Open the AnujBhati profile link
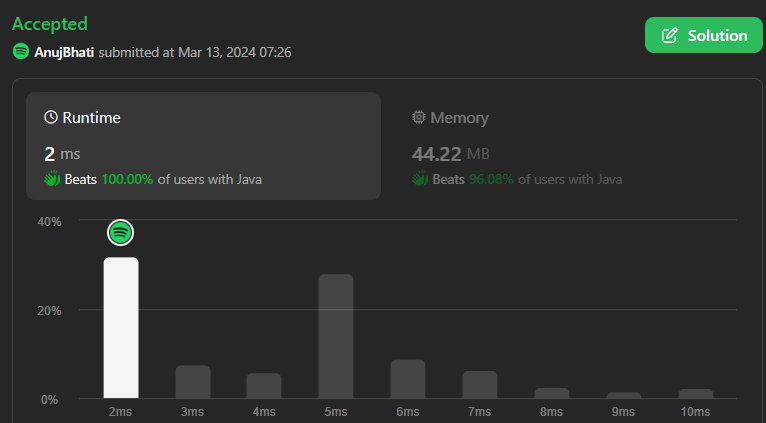Image resolution: width=766 pixels, height=423 pixels. pyautogui.click(x=64, y=52)
